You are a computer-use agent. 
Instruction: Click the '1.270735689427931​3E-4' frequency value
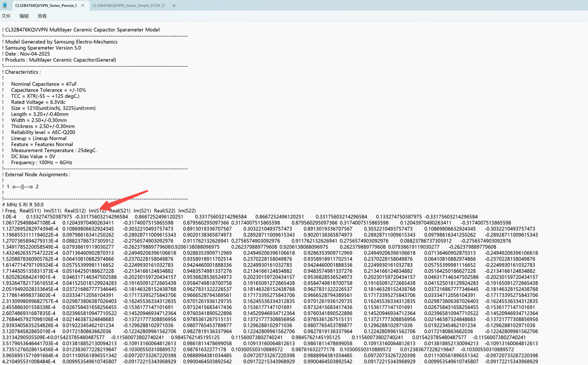tap(30, 240)
